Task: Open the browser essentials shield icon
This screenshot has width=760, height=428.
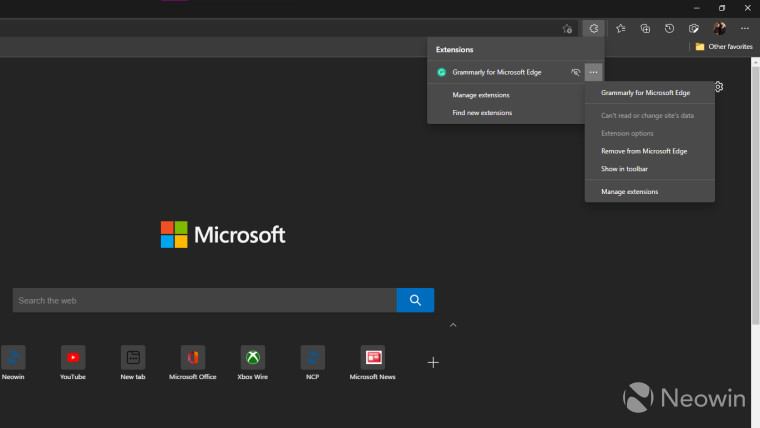Action: pos(694,29)
